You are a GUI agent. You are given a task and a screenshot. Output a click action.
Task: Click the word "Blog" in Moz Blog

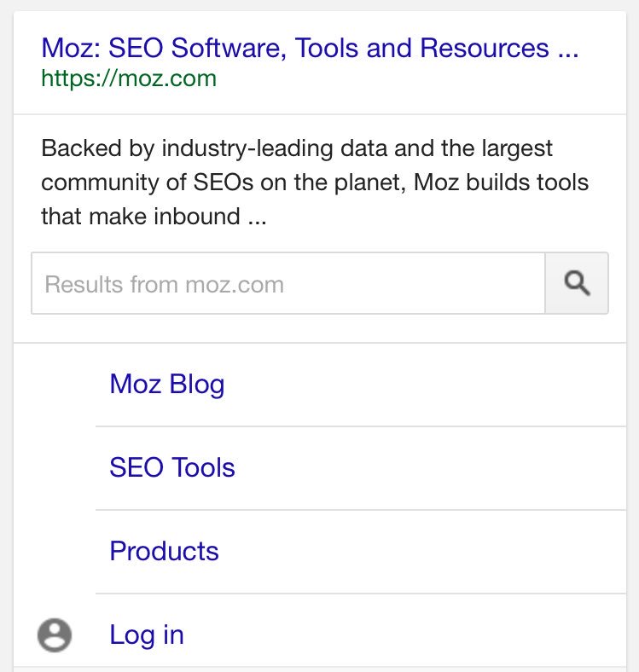point(197,385)
